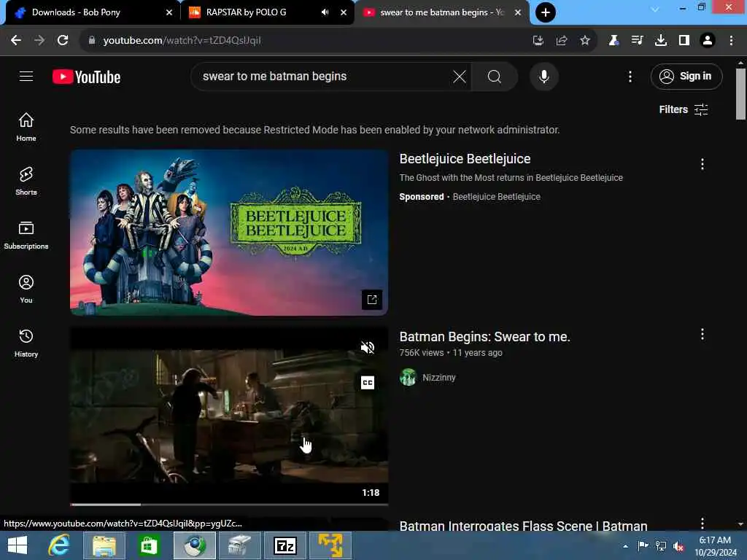Viewport: 747px width, 560px height.
Task: Start voice search with the microphone icon
Action: [543, 76]
